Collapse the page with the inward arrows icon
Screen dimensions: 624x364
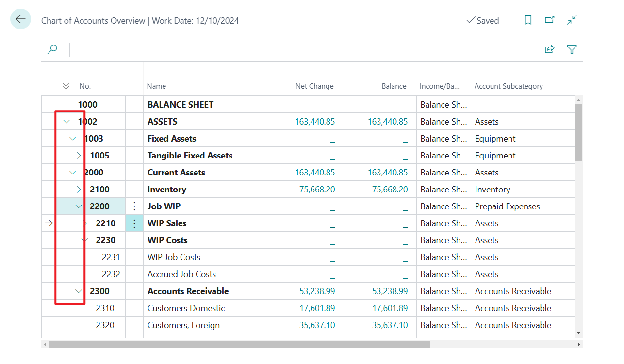tap(572, 20)
